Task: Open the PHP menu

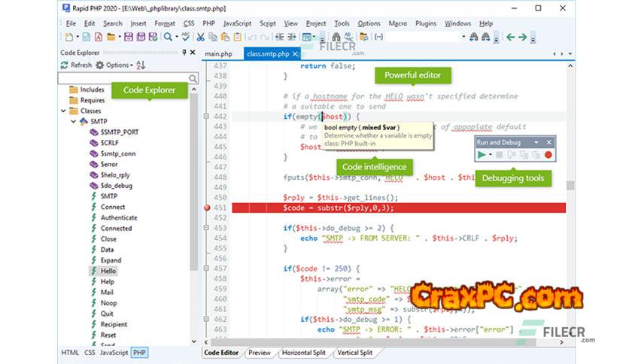Action: point(208,23)
